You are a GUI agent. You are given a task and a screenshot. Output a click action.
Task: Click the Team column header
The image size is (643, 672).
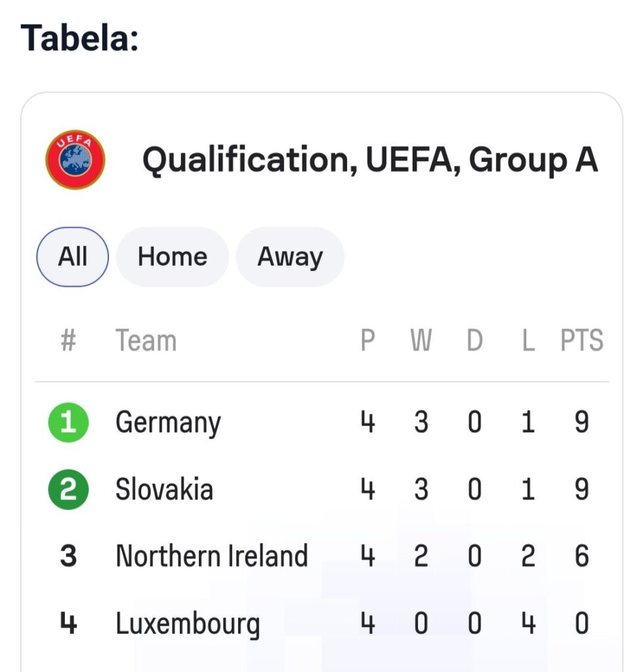point(146,341)
